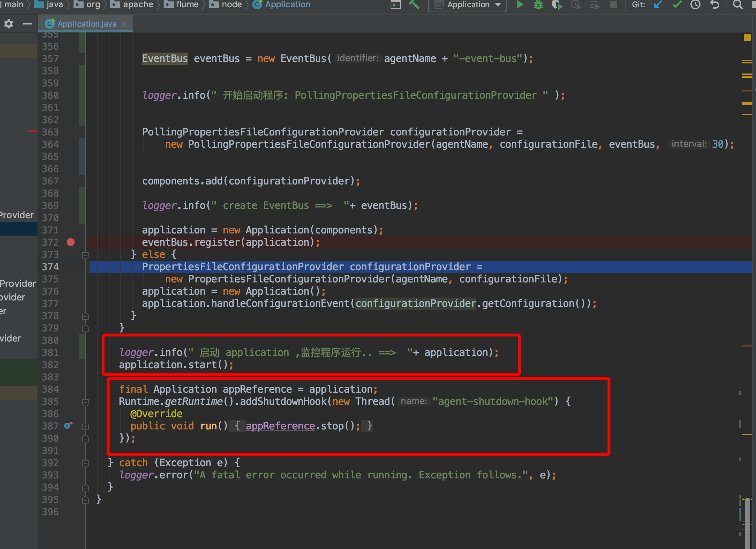The width and height of the screenshot is (756, 549).
Task: Commit changes via the green checkmark
Action: (x=677, y=5)
